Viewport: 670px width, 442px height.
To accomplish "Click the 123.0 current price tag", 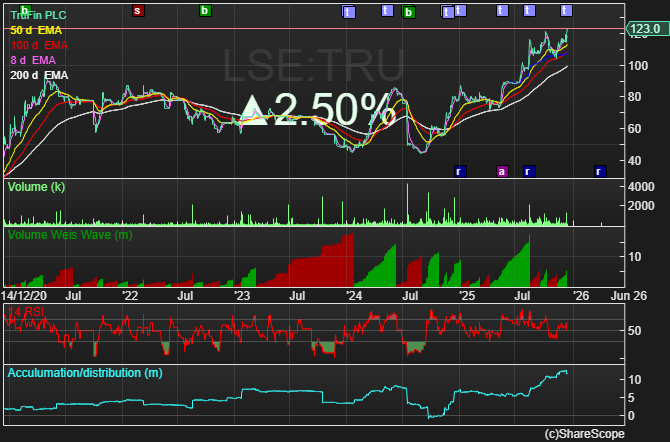I will [x=646, y=29].
